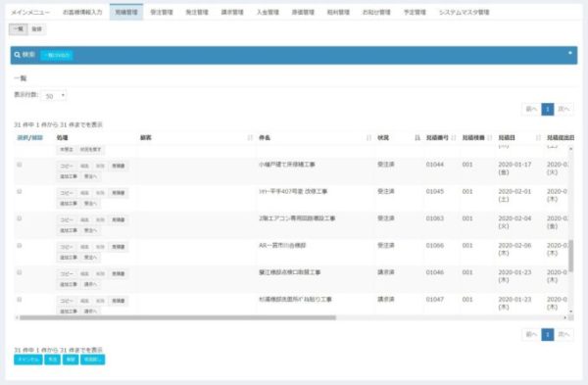Image resolution: width=588 pixels, height=385 pixels.
Task: Click コピー for estimate 01046
Action: 67,273
